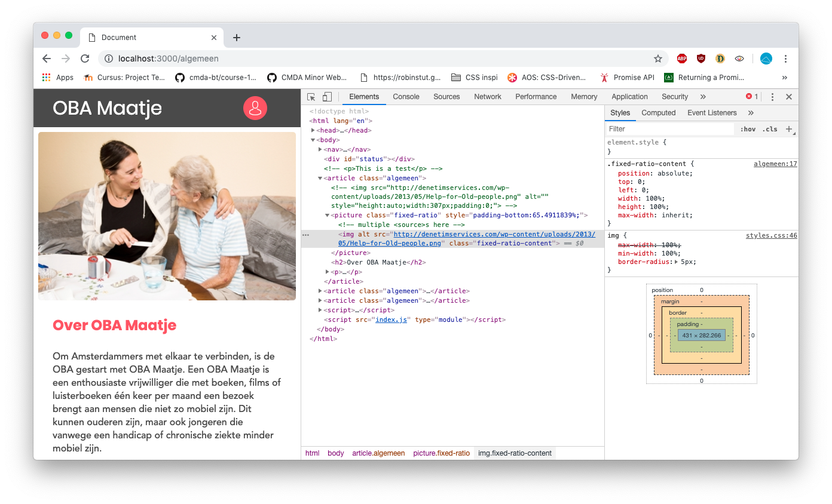Switch to the Computed pane

click(659, 113)
